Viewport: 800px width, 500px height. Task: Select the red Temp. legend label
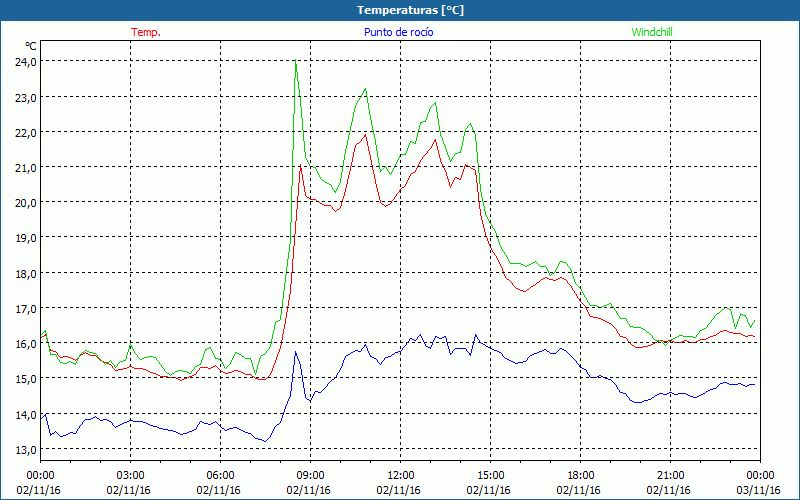(146, 32)
